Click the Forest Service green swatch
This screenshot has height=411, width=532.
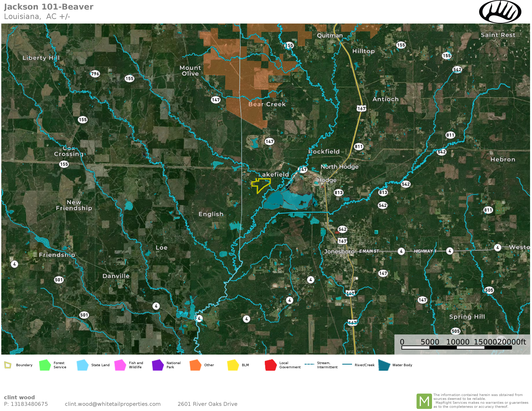point(45,365)
